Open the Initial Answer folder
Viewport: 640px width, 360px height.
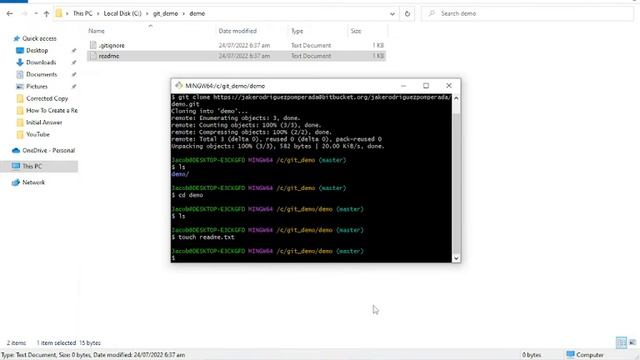(x=44, y=122)
